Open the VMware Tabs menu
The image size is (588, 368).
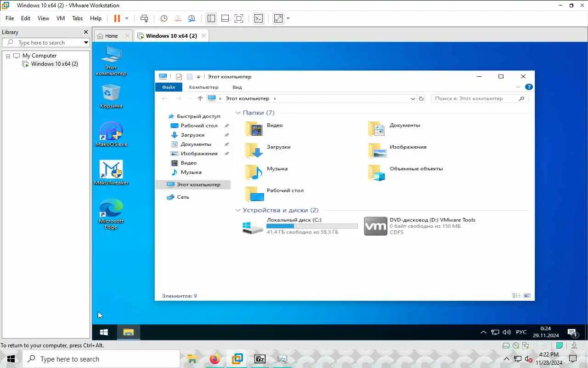77,18
